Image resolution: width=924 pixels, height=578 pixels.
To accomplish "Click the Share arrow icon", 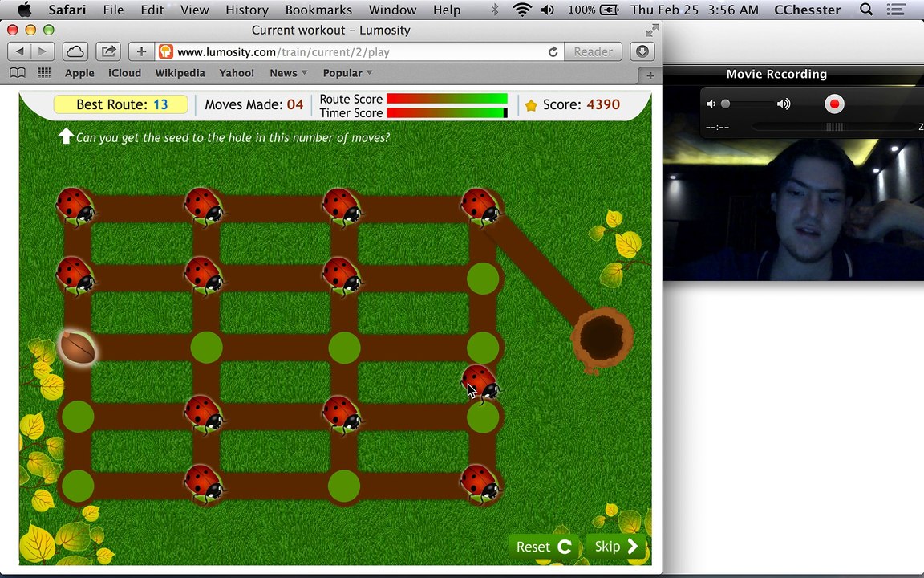I will tap(108, 51).
